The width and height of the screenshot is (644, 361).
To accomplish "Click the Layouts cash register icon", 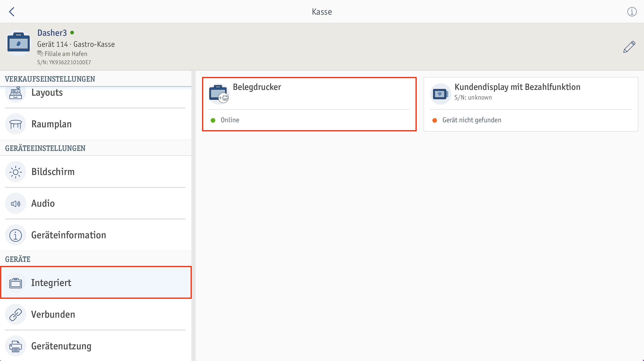I will (16, 93).
